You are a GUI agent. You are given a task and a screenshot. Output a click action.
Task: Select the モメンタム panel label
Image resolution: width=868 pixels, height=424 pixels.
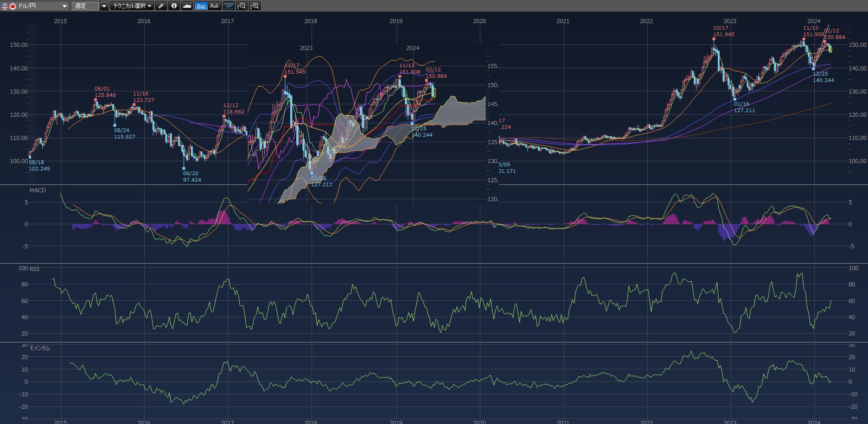click(40, 348)
